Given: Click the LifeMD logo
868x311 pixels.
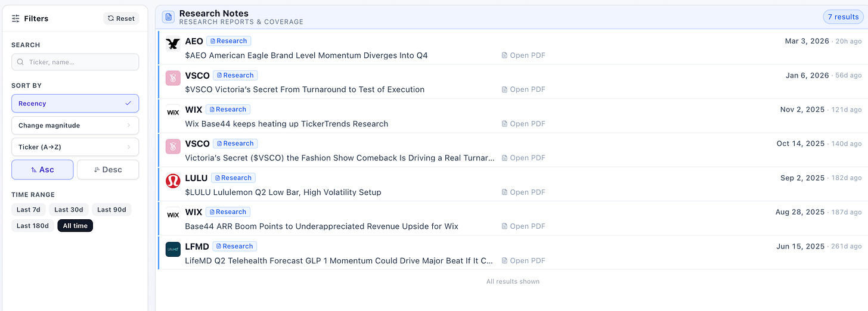Looking at the screenshot, I should point(173,249).
